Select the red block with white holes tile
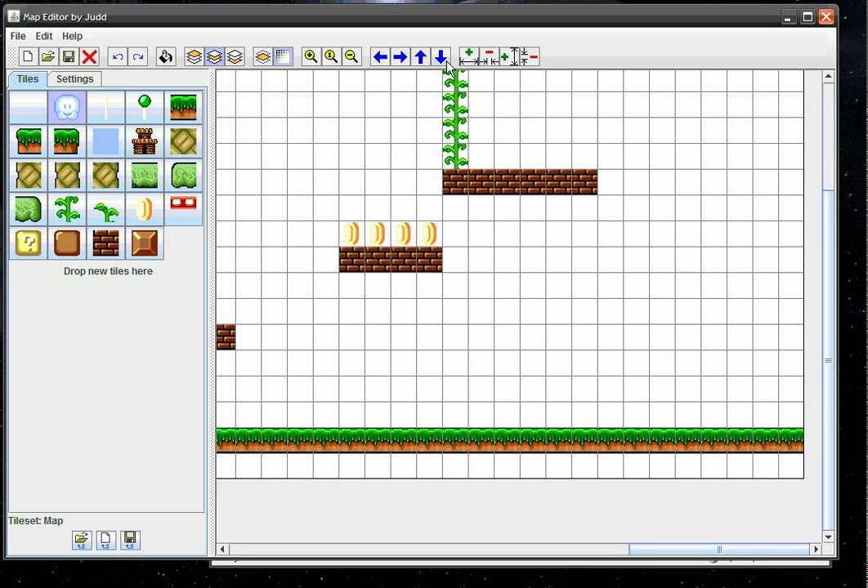The image size is (868, 588). point(183,208)
